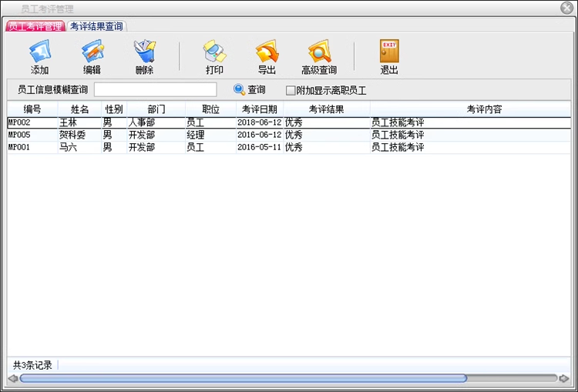Sort by 考评内容 column header
The height and width of the screenshot is (392, 578).
[x=470, y=109]
